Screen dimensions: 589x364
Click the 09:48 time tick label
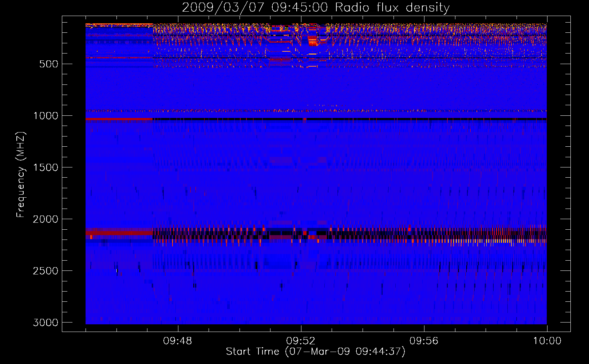pos(178,341)
